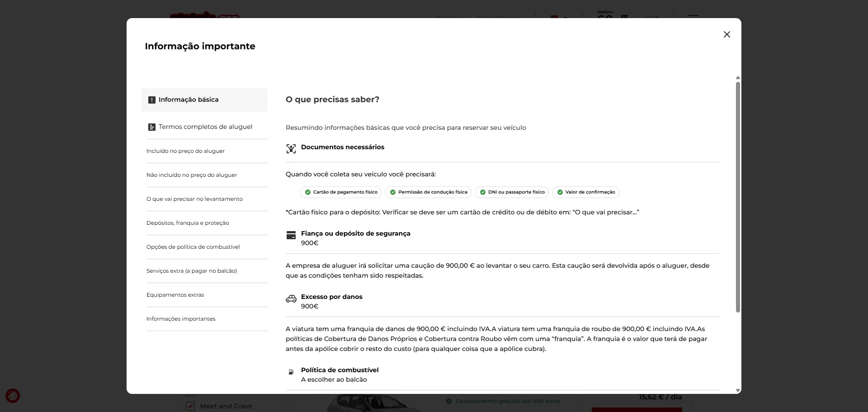Open the LOGIN link
The image size is (868, 412).
pyautogui.click(x=651, y=18)
